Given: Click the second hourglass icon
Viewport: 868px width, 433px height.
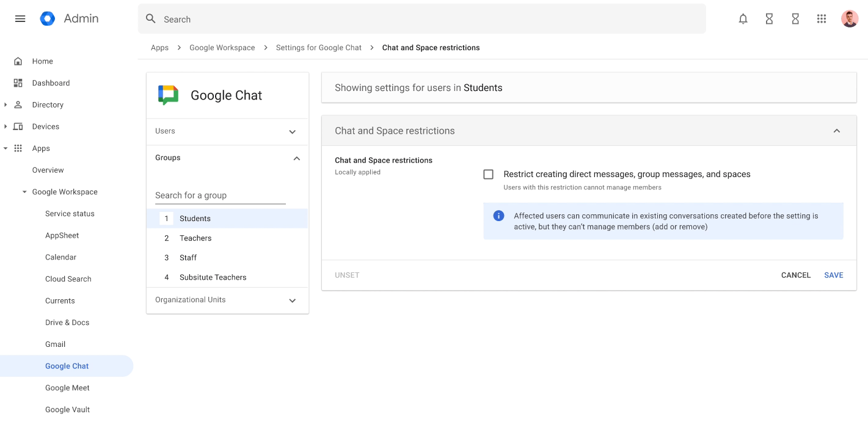Looking at the screenshot, I should pyautogui.click(x=795, y=19).
